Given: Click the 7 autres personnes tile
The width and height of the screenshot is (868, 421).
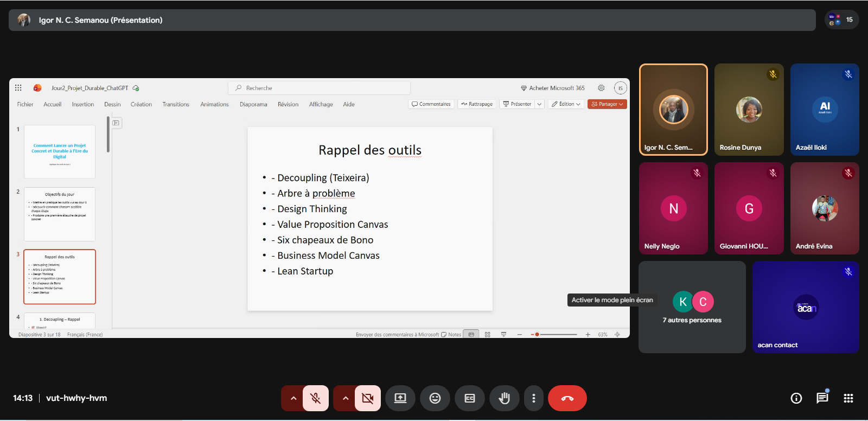Looking at the screenshot, I should pyautogui.click(x=692, y=307).
